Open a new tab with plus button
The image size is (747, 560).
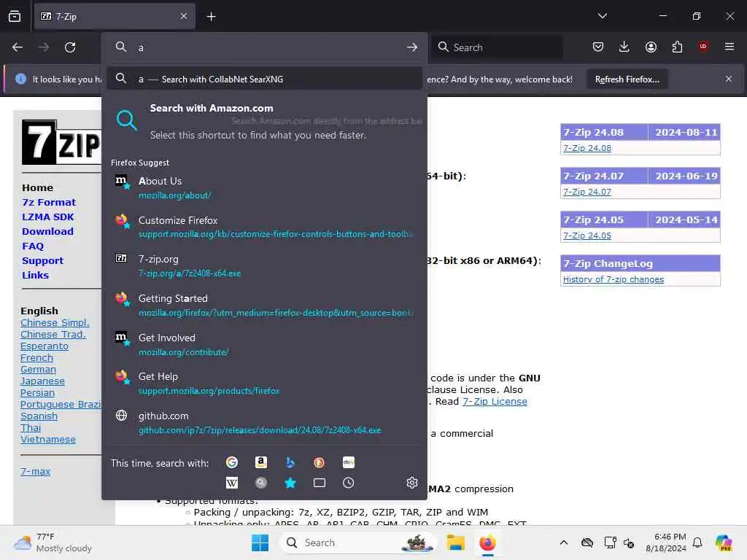click(x=211, y=17)
